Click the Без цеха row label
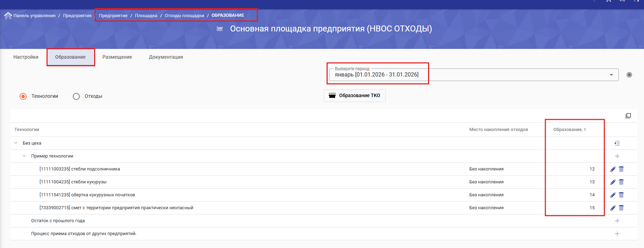The height and width of the screenshot is (248, 644). (32, 143)
